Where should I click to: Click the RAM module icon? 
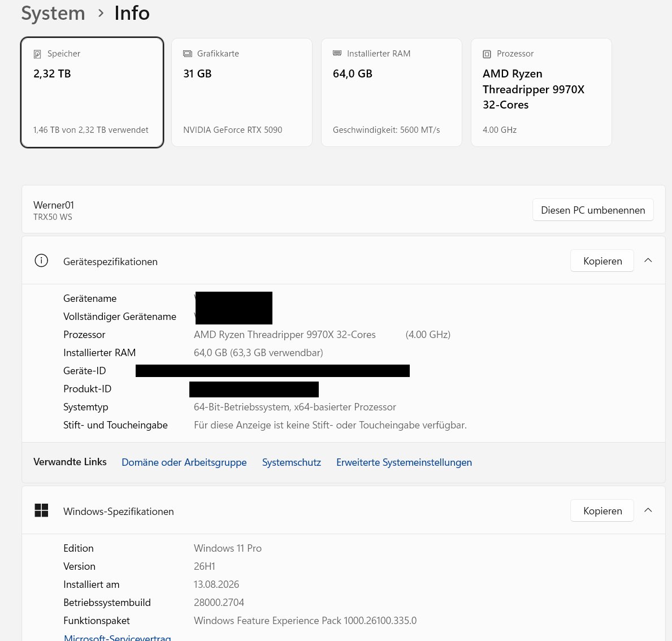337,53
